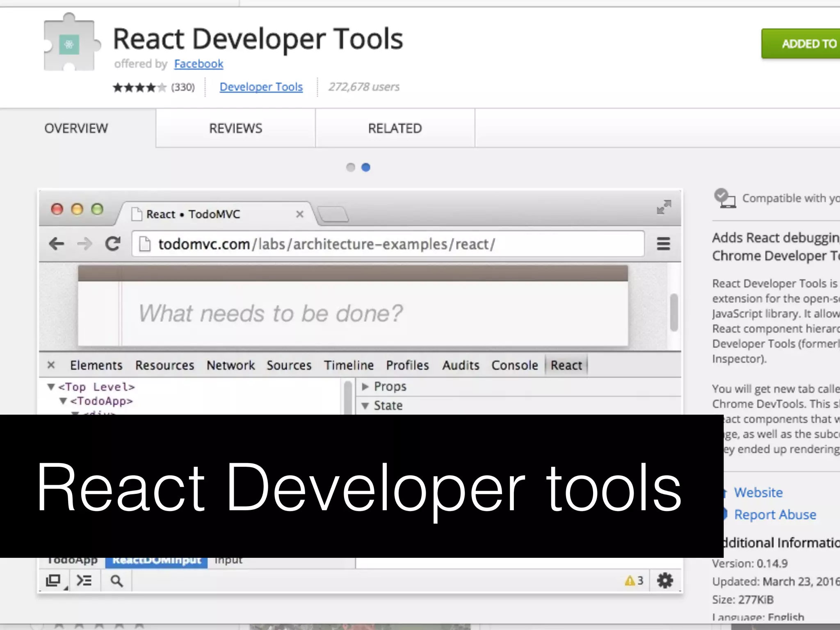Click the DevTools search magnifier icon
Viewport: 840px width, 630px height.
[116, 581]
